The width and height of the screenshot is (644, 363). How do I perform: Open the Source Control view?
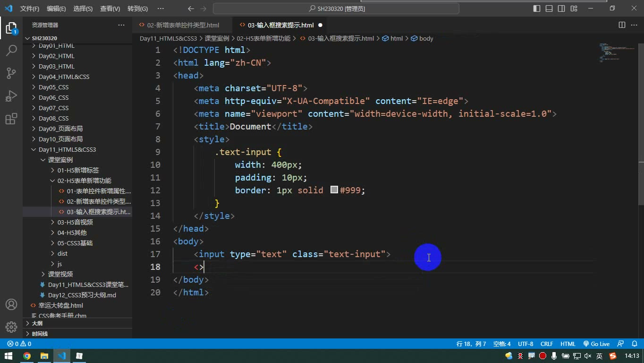[x=11, y=73]
